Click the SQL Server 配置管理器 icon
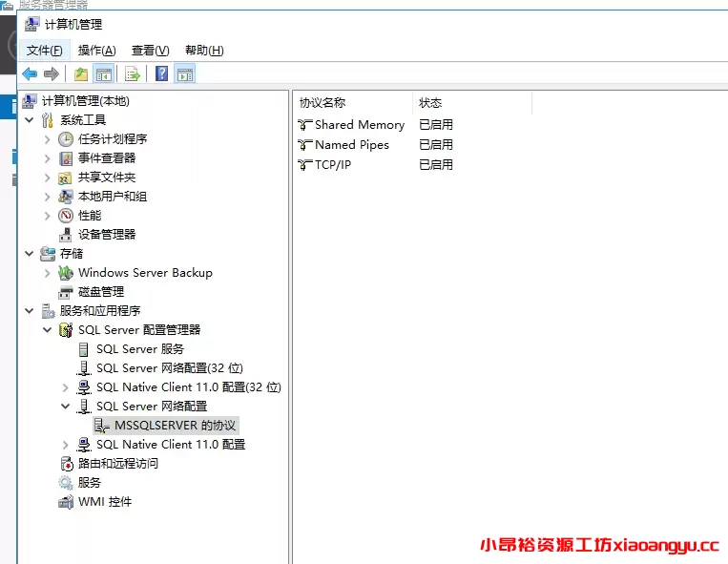 (66, 330)
